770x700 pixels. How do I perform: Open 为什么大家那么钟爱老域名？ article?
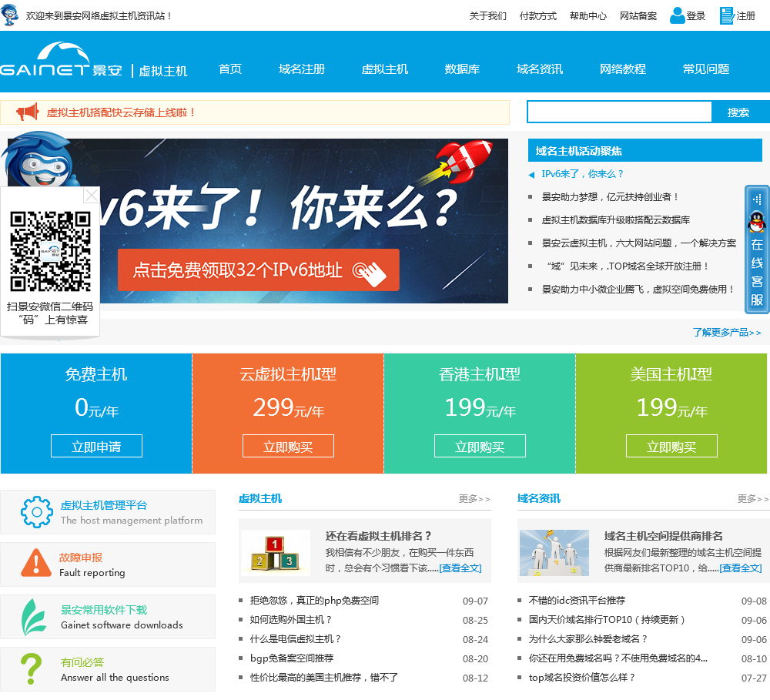pyautogui.click(x=588, y=638)
